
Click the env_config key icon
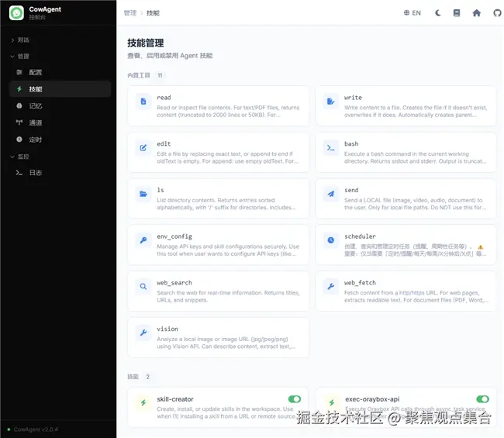point(143,240)
